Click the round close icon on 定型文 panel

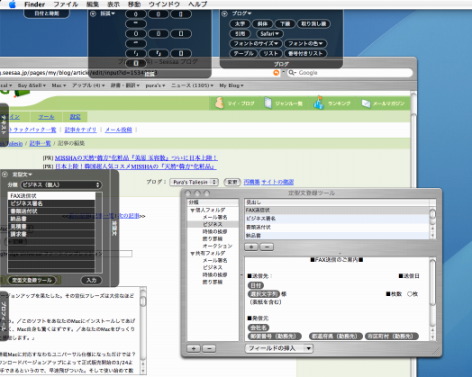[5, 174]
